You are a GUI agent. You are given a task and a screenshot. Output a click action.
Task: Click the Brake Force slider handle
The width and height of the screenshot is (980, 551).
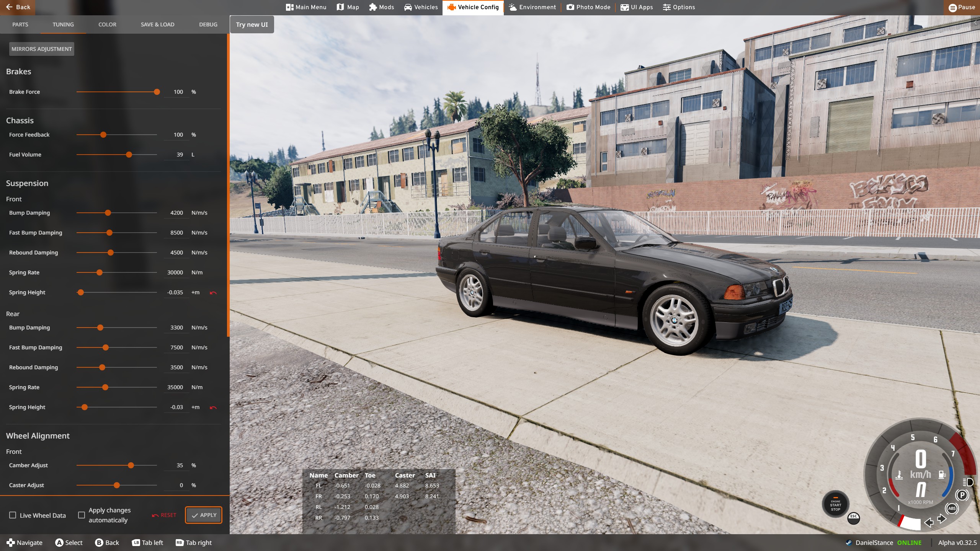pos(157,92)
